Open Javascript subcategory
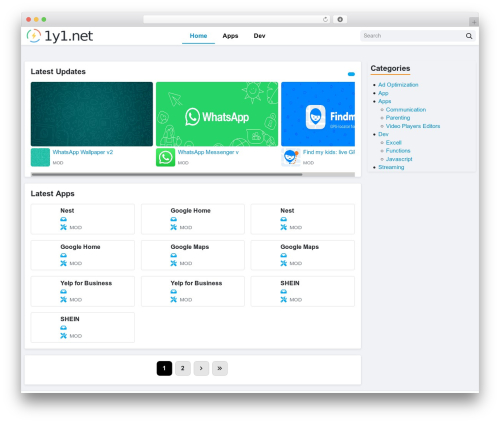This screenshot has height=423, width=500. [399, 159]
